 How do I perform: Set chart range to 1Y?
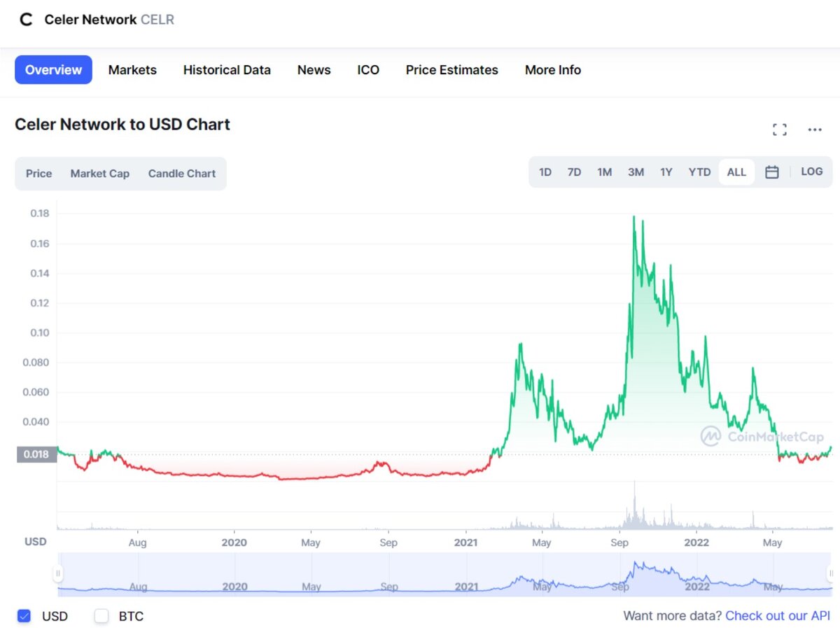[666, 172]
